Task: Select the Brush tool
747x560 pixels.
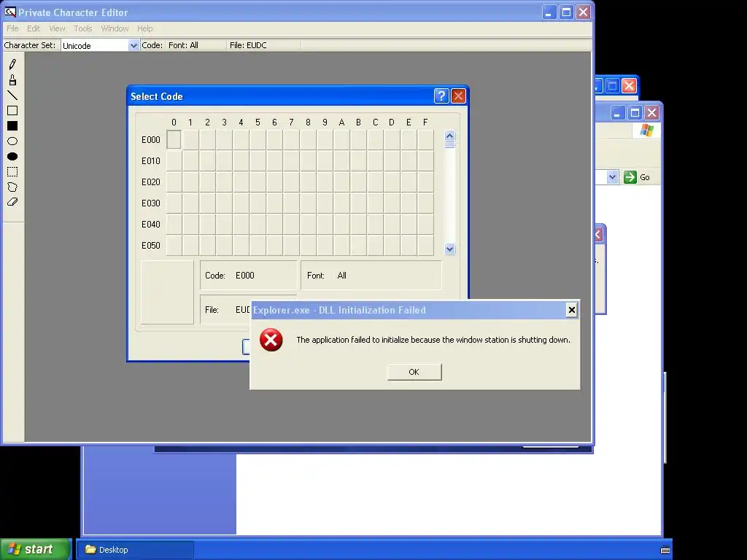Action: point(12,80)
